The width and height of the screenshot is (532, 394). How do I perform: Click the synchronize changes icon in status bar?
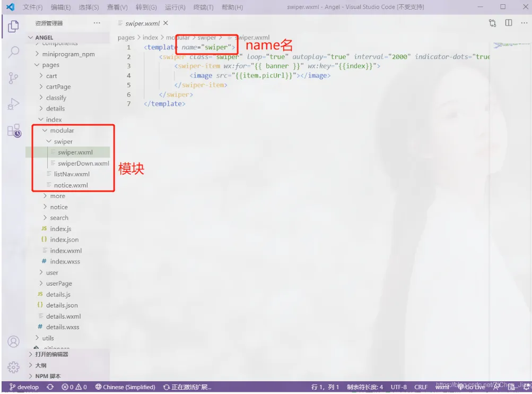(x=50, y=387)
